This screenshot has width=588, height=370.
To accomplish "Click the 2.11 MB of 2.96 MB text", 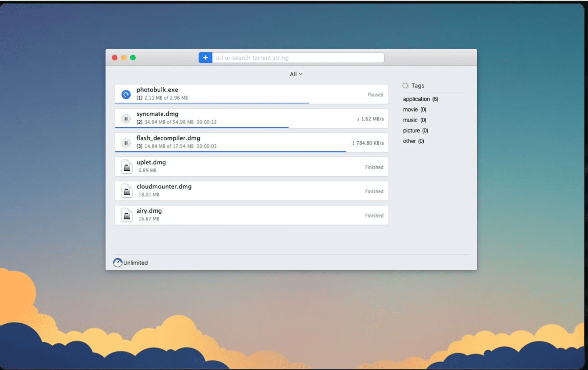I will 166,98.
